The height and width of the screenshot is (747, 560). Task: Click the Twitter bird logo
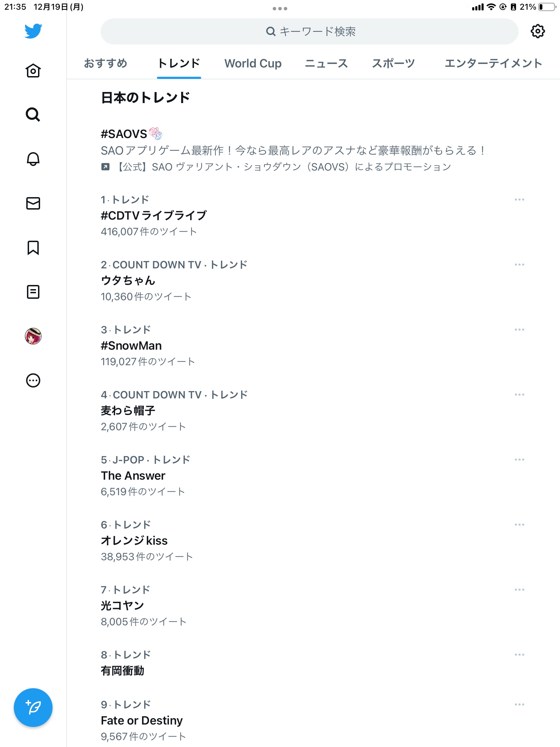[x=33, y=31]
